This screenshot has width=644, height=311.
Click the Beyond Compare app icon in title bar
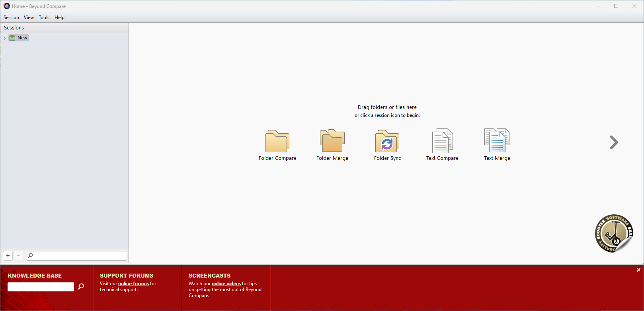[7, 6]
